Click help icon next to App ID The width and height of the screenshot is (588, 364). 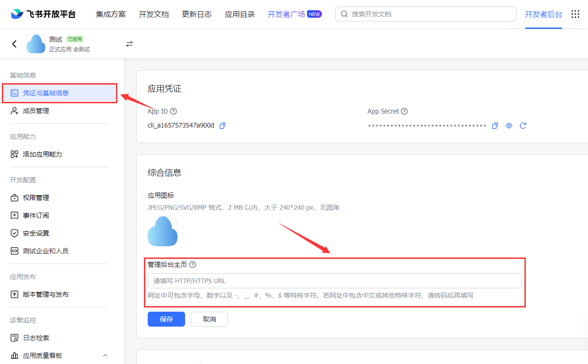point(173,111)
